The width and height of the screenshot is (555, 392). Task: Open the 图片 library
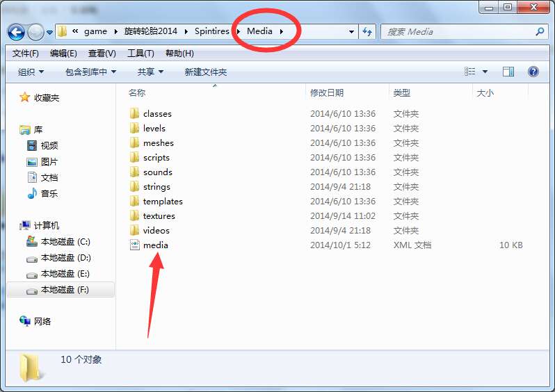click(x=42, y=162)
